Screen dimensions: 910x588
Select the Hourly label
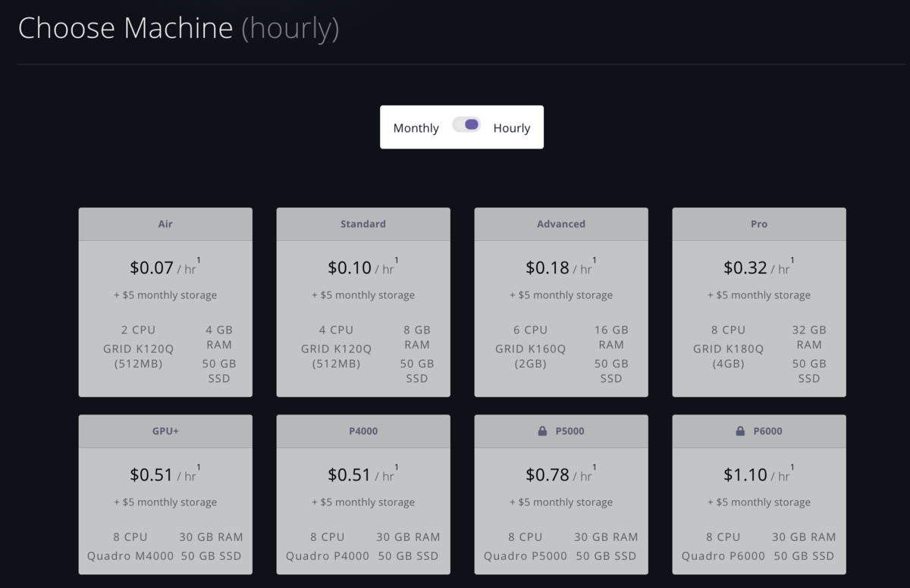pos(512,128)
